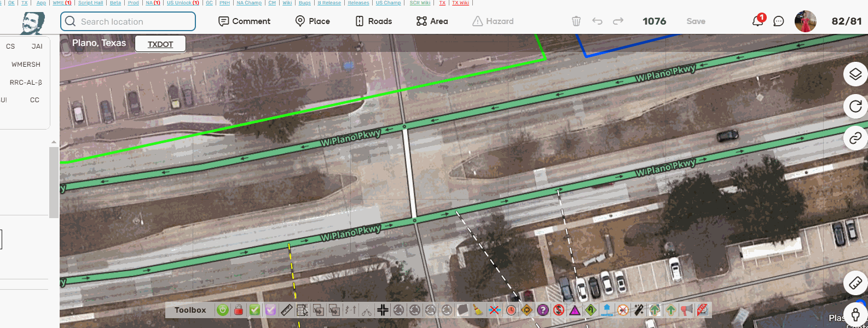Click the red megaphone icon in Toolbox
Screen dimensions: 868x328
tap(687, 310)
